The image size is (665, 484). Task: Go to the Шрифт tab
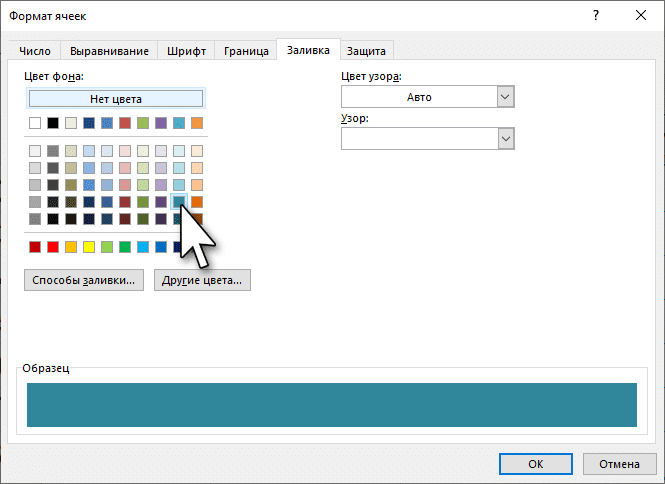188,51
